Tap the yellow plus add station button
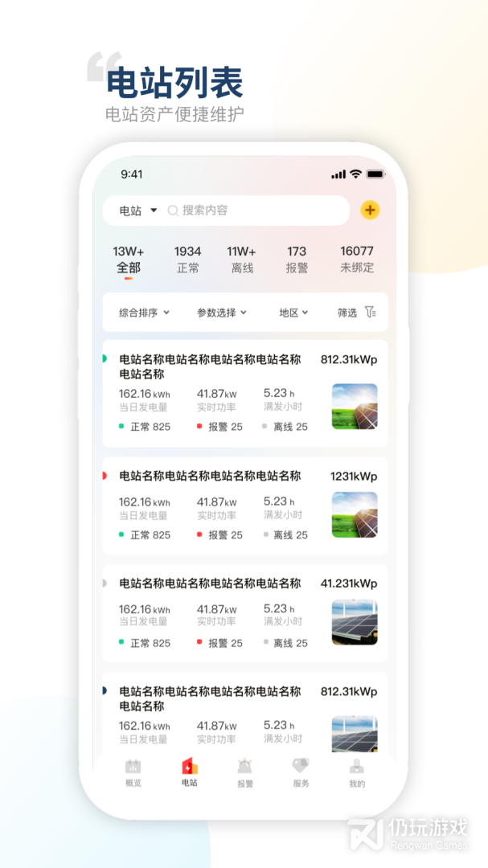This screenshot has width=488, height=868. (x=370, y=211)
